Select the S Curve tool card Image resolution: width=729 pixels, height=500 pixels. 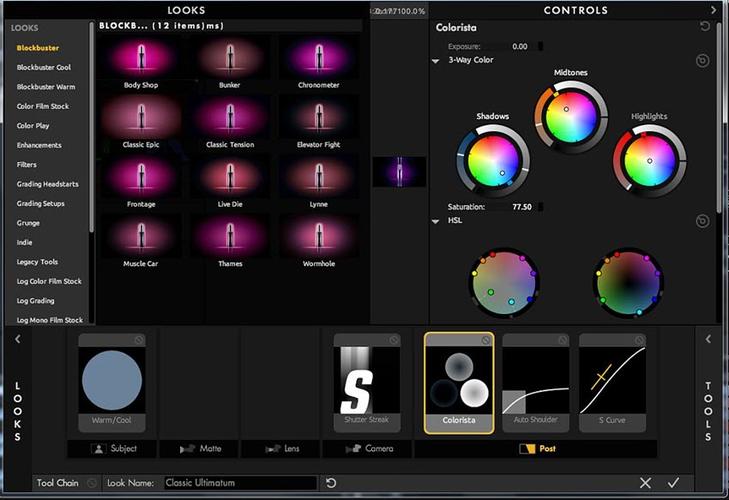[612, 383]
